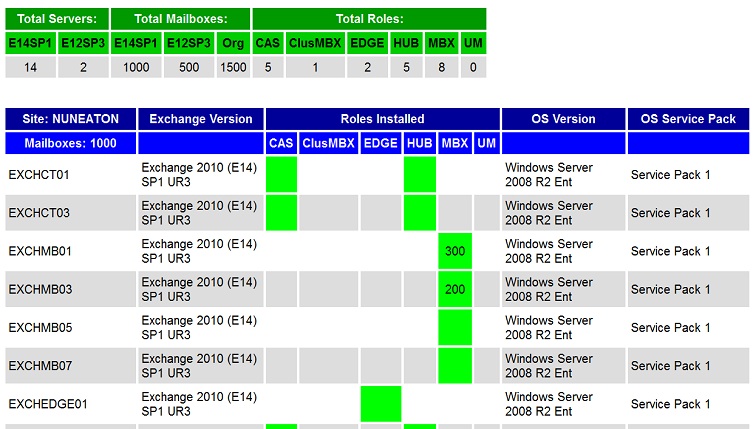This screenshot has height=429, width=756.
Task: Click Exchange version text for EXCHCT01
Action: [x=199, y=174]
